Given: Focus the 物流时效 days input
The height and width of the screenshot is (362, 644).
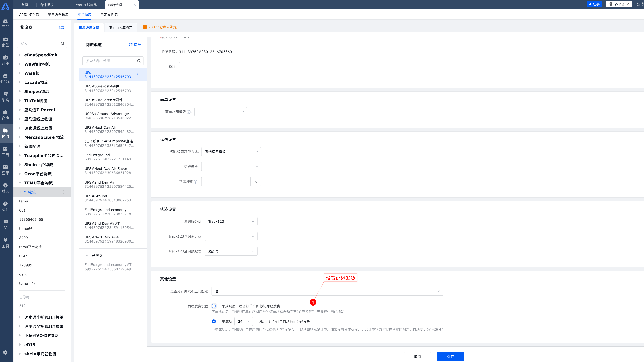Looking at the screenshot, I should 226,181.
